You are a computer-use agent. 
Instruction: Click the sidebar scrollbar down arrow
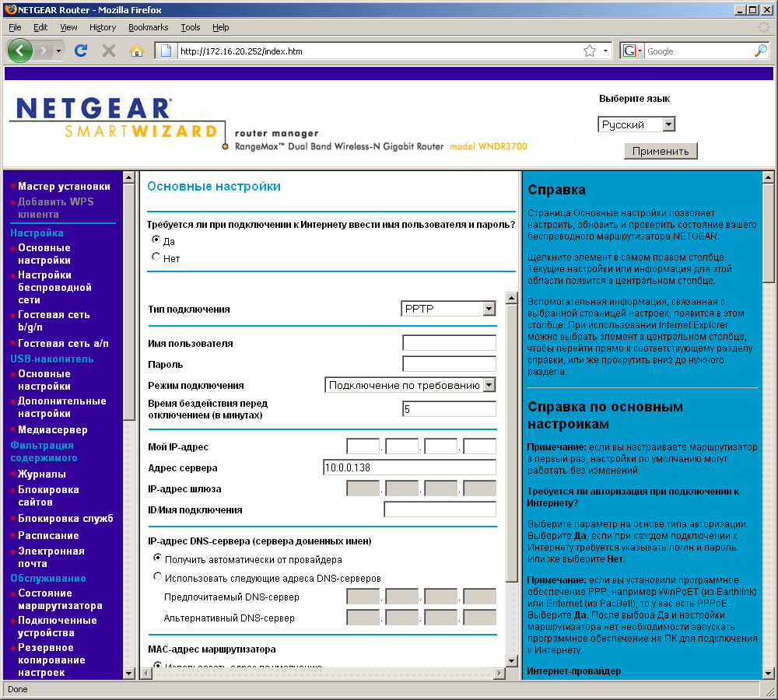point(128,674)
